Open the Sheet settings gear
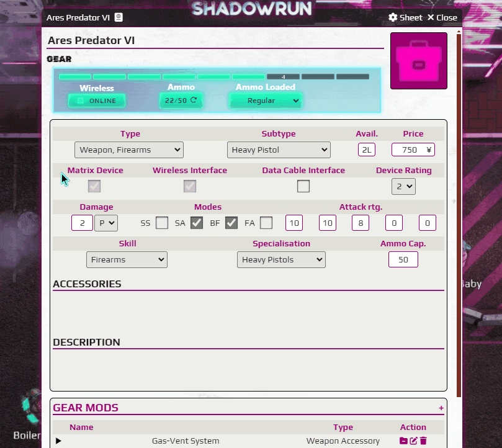Viewport: 502px width, 448px height. pos(405,17)
